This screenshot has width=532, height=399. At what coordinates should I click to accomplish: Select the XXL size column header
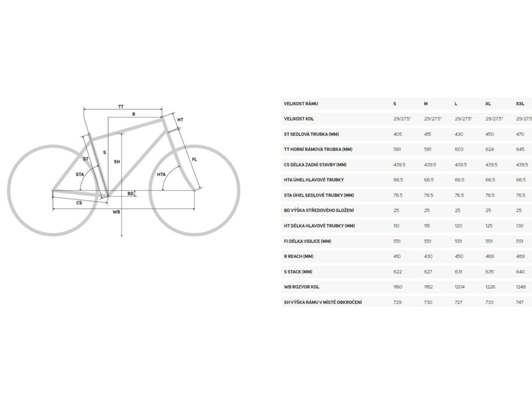(520, 104)
